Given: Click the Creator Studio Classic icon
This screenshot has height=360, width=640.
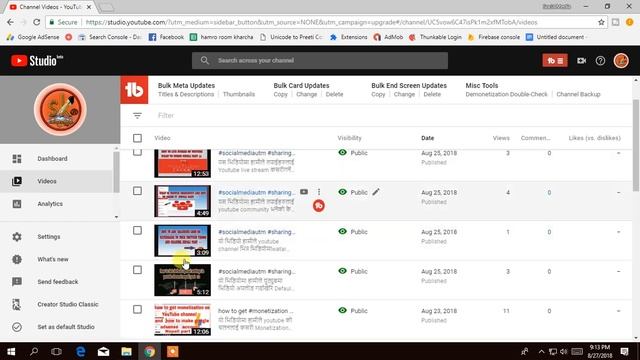Looking at the screenshot, I should click(17, 304).
